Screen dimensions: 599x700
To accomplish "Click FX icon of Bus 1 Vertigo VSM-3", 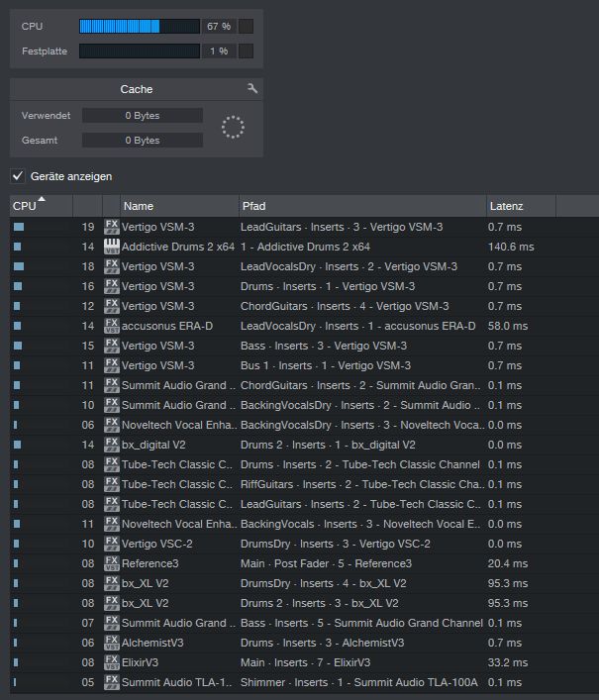I will 112,365.
